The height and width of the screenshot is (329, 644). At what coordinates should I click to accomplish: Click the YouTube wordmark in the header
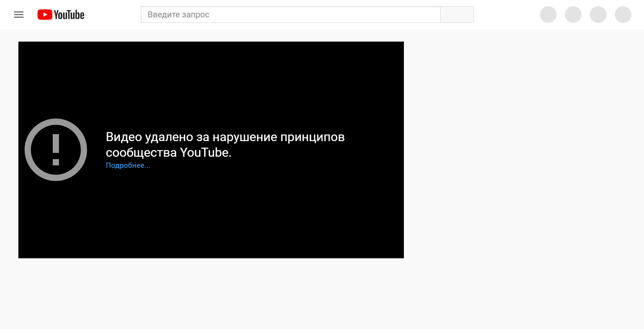tap(69, 15)
